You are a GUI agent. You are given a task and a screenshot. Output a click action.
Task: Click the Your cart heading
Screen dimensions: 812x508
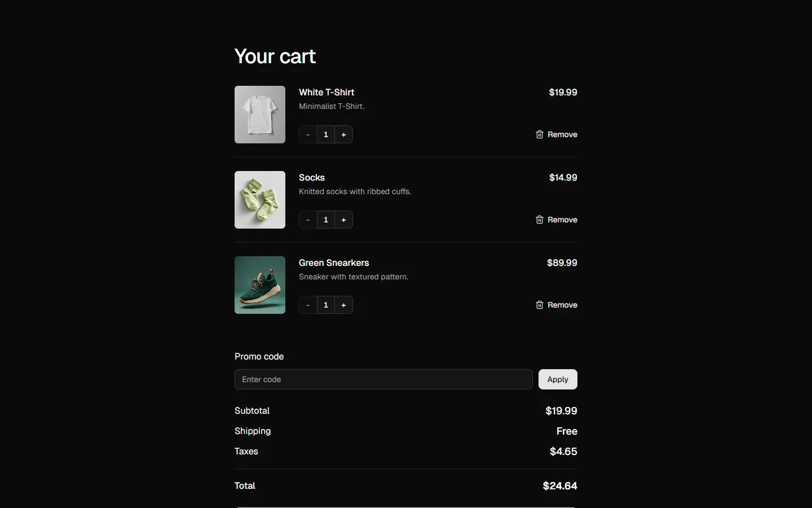point(275,56)
